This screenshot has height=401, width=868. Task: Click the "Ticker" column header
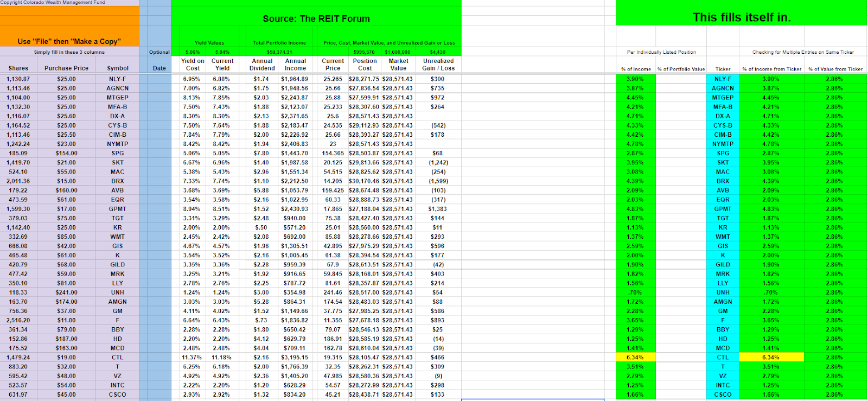click(723, 69)
